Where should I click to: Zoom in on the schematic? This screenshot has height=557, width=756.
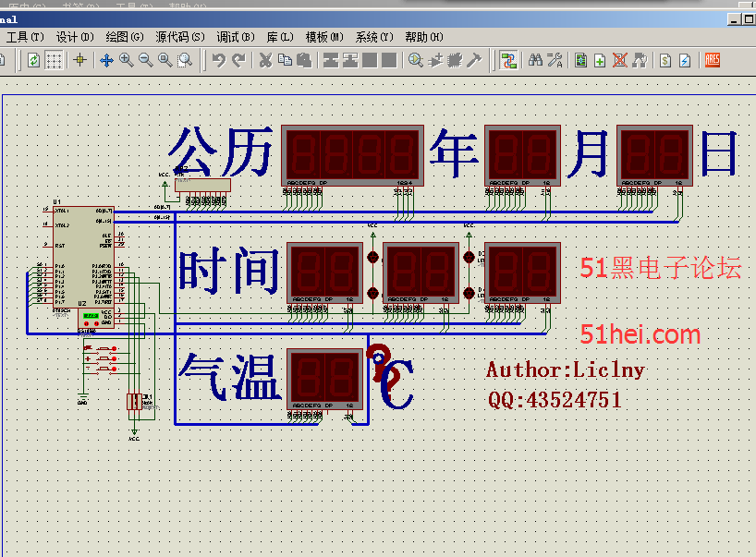coord(127,61)
